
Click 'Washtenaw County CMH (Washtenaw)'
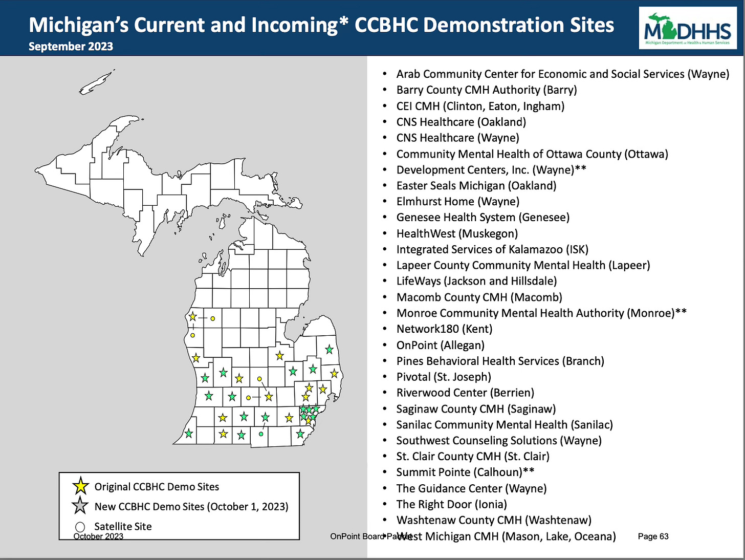click(x=494, y=520)
